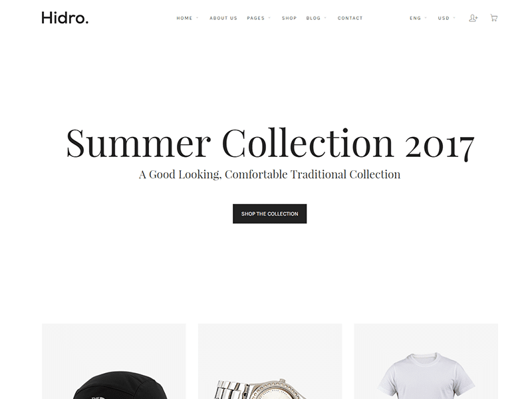532x399 pixels.
Task: Expand the PAGES dropdown arrow
Action: (x=269, y=18)
